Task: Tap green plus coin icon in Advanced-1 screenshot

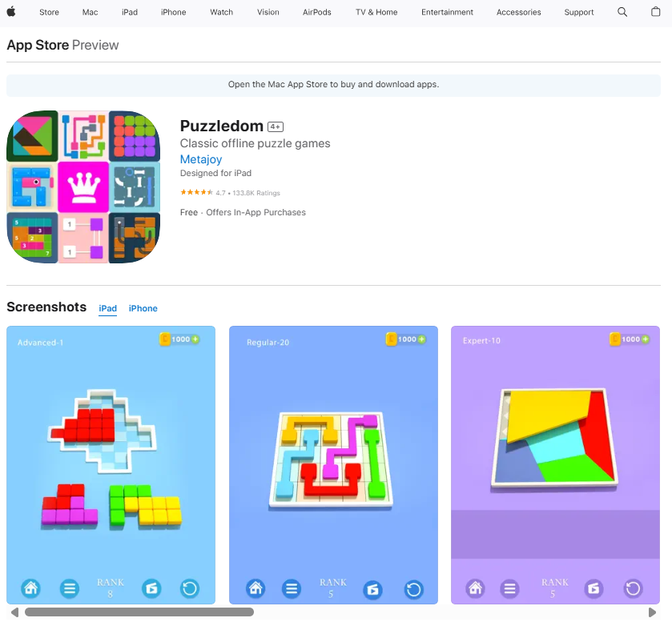Action: tap(195, 339)
